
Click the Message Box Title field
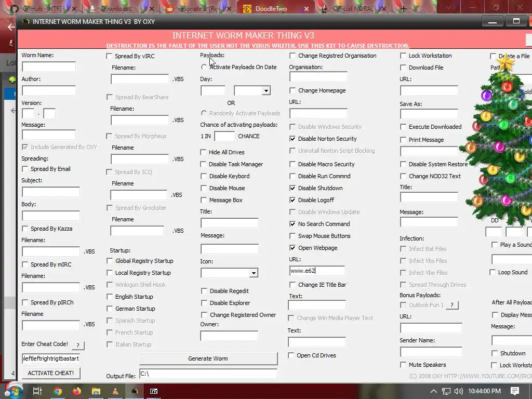(x=229, y=223)
